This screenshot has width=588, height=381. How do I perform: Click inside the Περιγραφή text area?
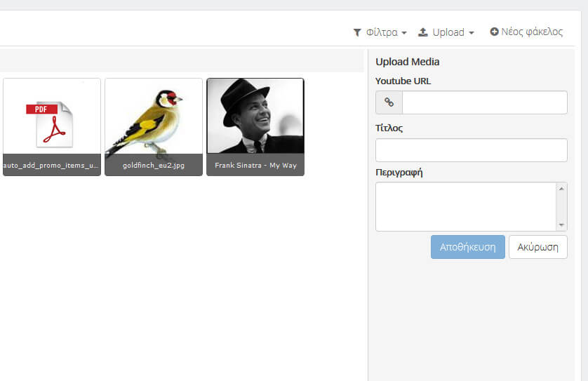466,206
